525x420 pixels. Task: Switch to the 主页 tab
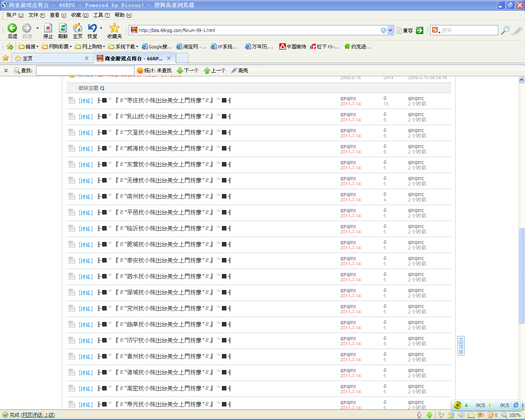[52, 58]
